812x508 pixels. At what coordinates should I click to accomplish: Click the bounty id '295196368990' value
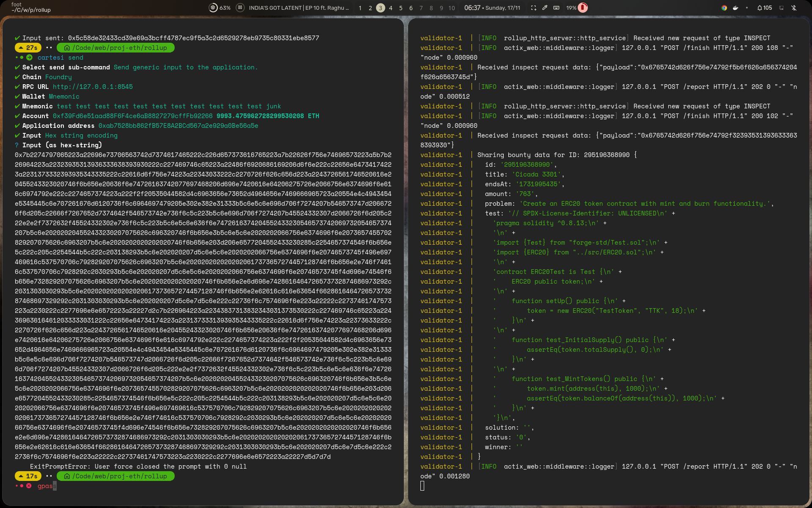pyautogui.click(x=527, y=165)
